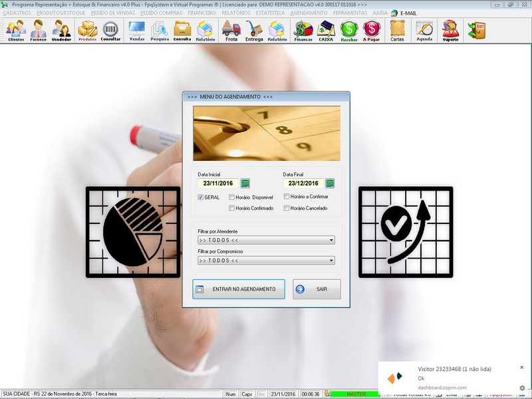
Task: Open the Suporte icon
Action: pos(451,31)
